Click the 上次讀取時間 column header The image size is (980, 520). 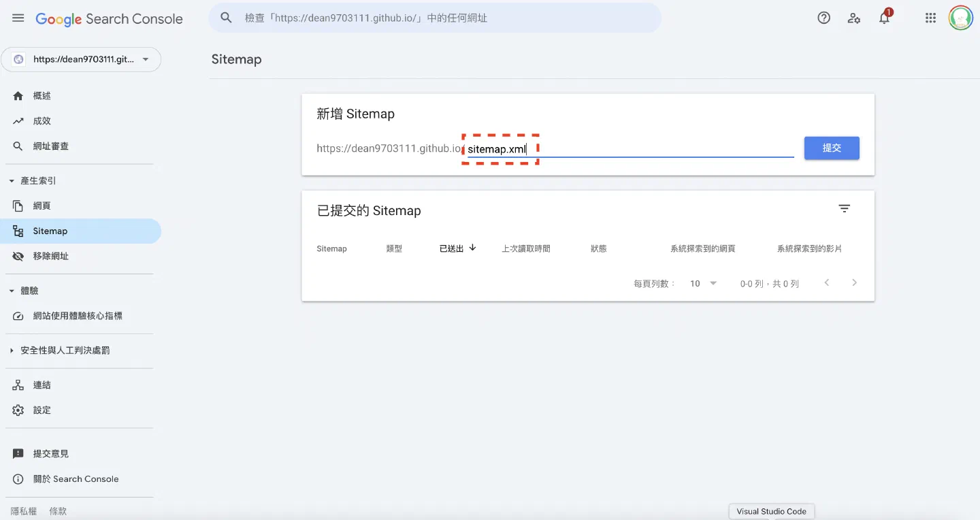(526, 249)
